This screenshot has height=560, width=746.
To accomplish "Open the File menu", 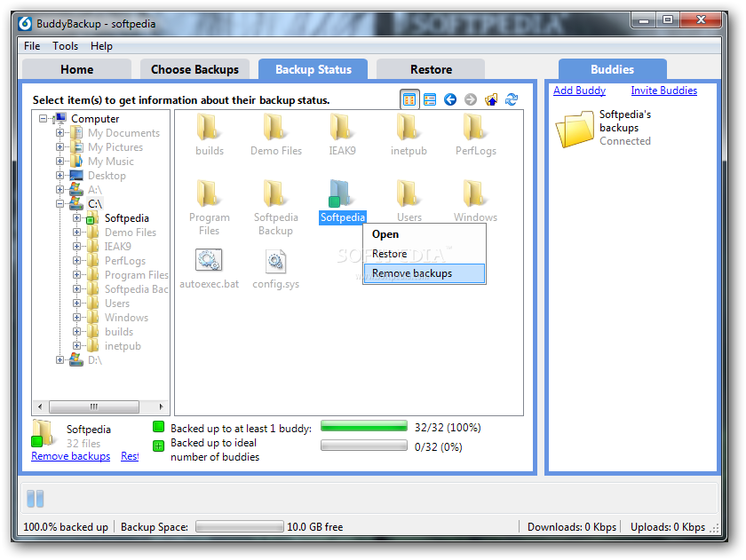I will click(x=32, y=46).
